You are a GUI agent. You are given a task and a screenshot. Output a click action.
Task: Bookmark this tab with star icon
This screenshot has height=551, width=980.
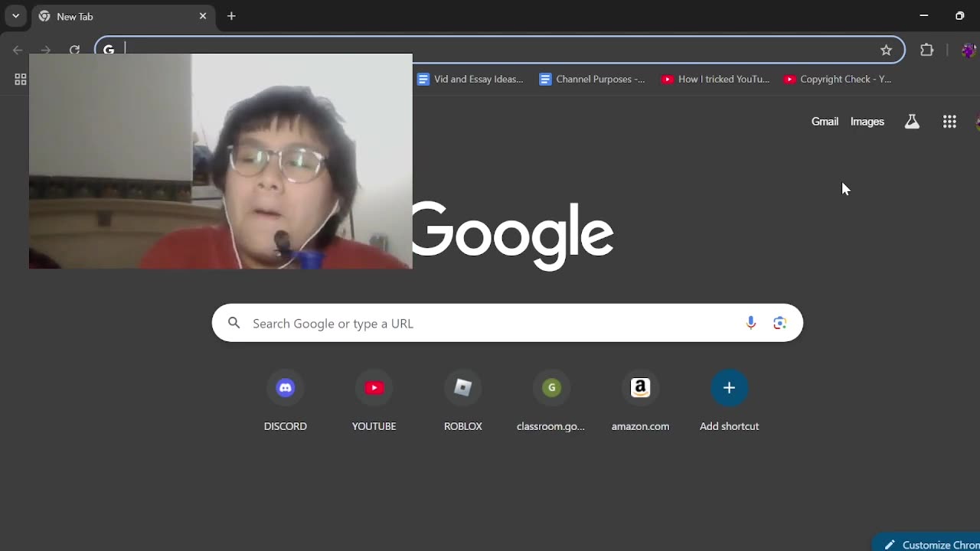[x=886, y=50]
